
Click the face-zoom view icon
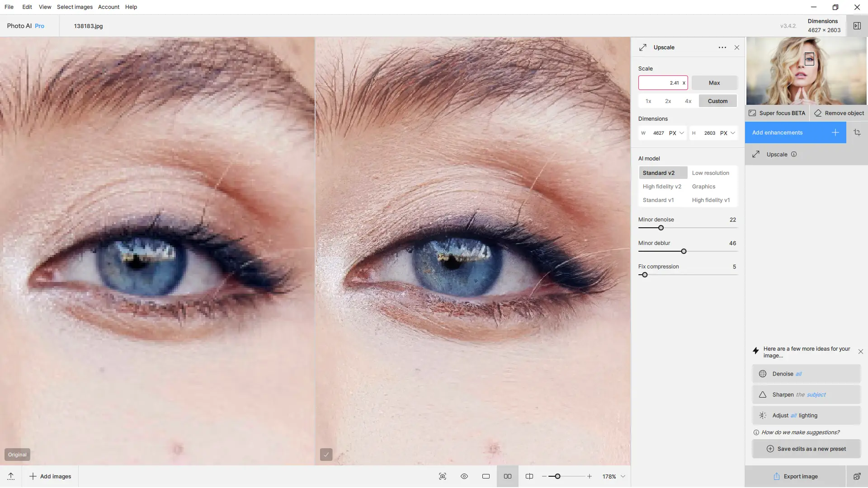click(x=442, y=476)
